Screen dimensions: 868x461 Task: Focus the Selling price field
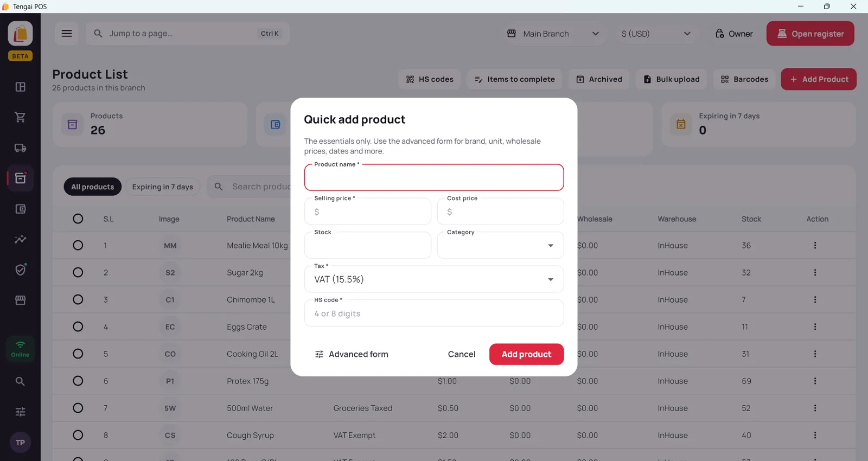368,212
